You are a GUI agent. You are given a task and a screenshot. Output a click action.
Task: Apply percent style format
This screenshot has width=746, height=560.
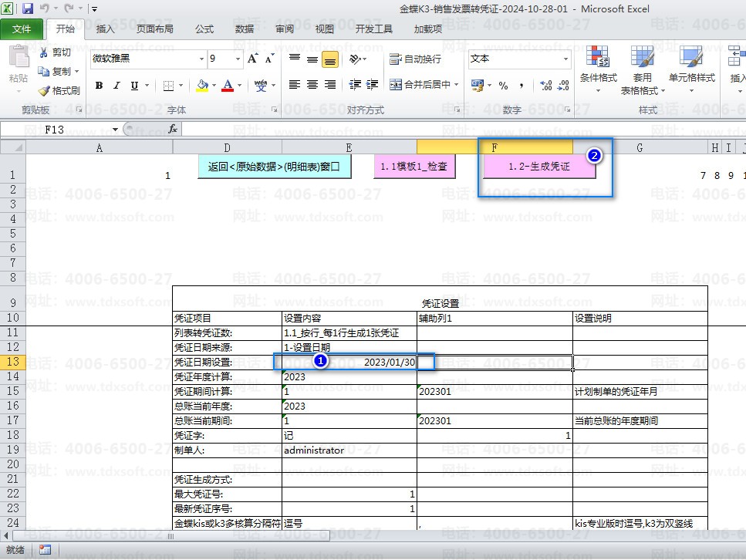coord(503,85)
